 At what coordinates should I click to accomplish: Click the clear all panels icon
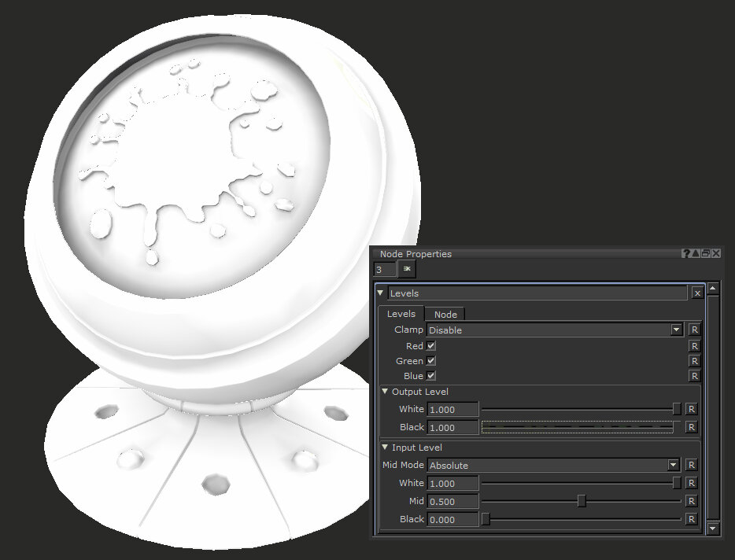click(406, 269)
